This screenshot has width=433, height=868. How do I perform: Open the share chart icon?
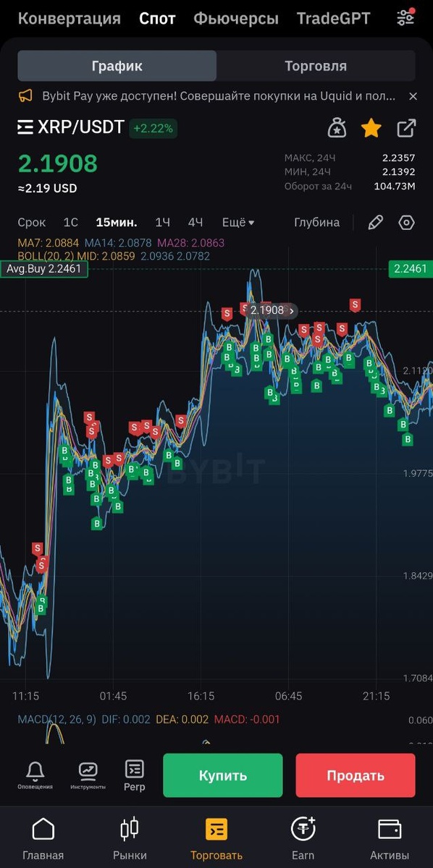coord(406,129)
